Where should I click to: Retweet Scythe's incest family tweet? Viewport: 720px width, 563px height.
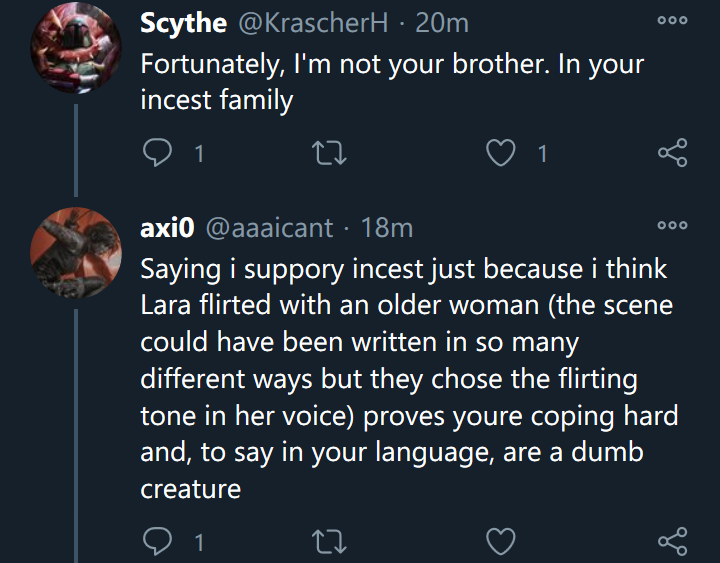tap(329, 153)
